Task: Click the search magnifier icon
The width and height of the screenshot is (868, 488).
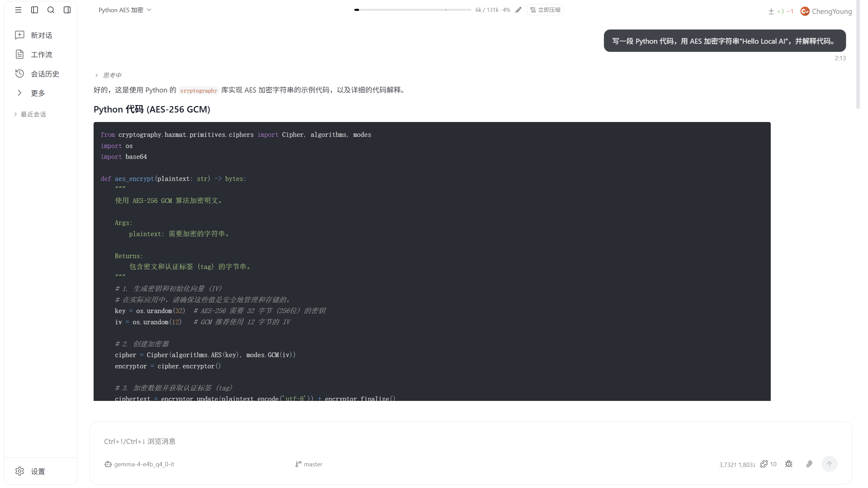Action: 51,10
